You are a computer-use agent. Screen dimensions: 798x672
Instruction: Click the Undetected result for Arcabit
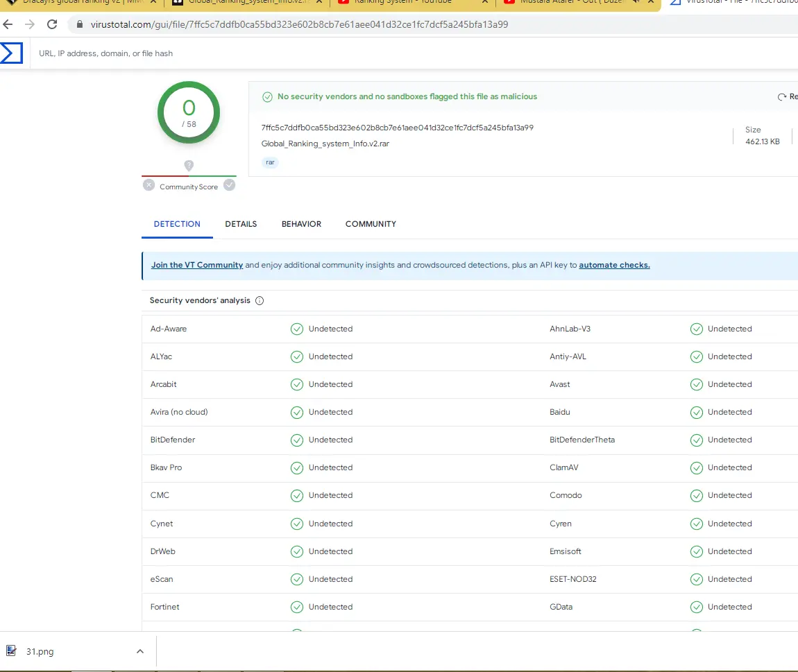coord(331,384)
